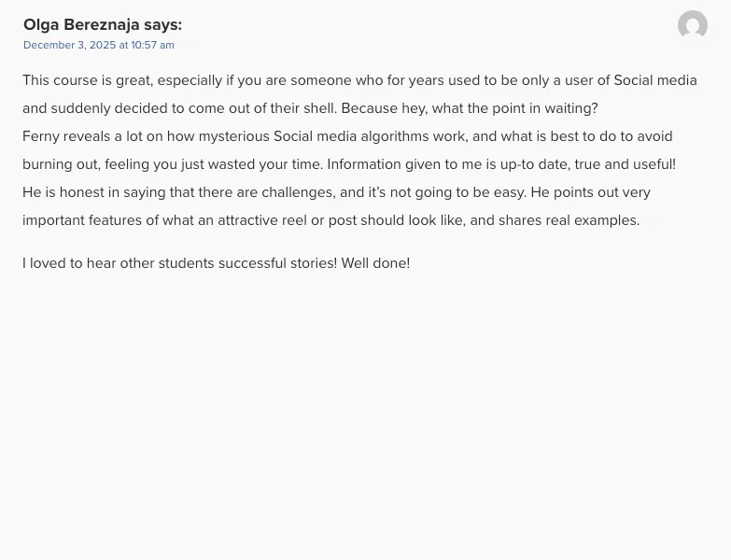Click the phrase "burning out" in the comment
The width and height of the screenshot is (731, 560).
click(x=61, y=164)
